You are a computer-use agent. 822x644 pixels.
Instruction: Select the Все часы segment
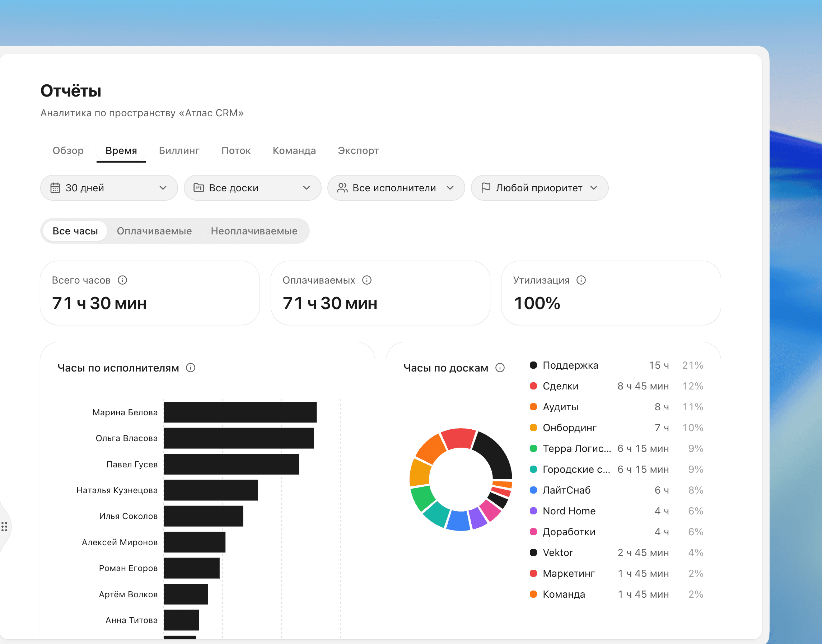[75, 231]
